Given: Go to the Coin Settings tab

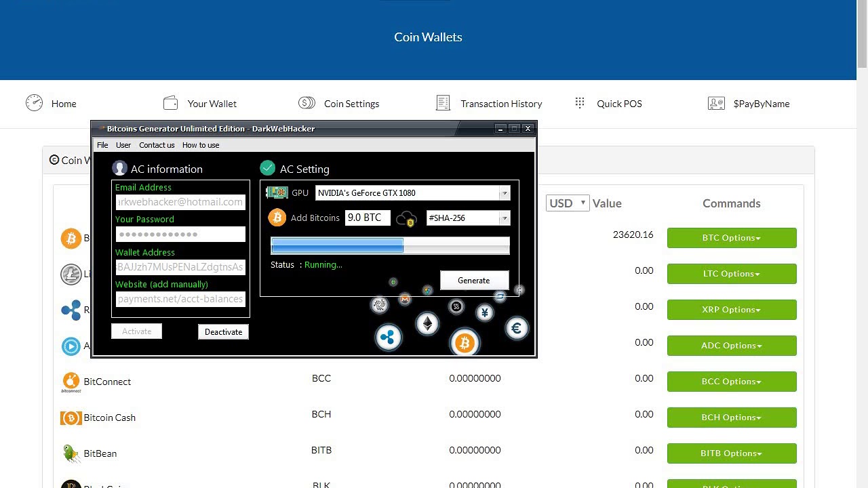Looking at the screenshot, I should coord(351,104).
